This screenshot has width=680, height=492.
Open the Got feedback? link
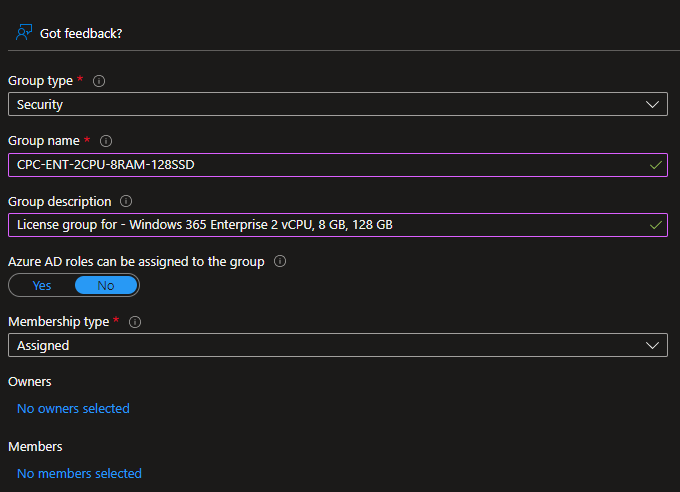tap(81, 33)
